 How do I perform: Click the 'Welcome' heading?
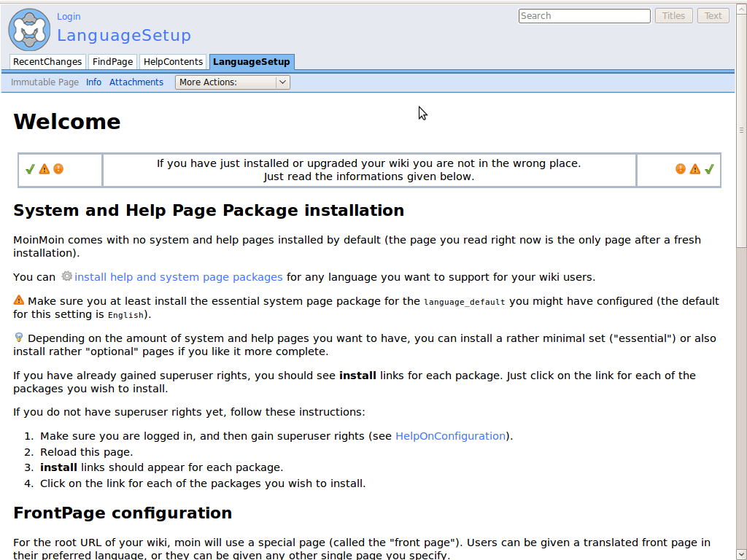[67, 122]
